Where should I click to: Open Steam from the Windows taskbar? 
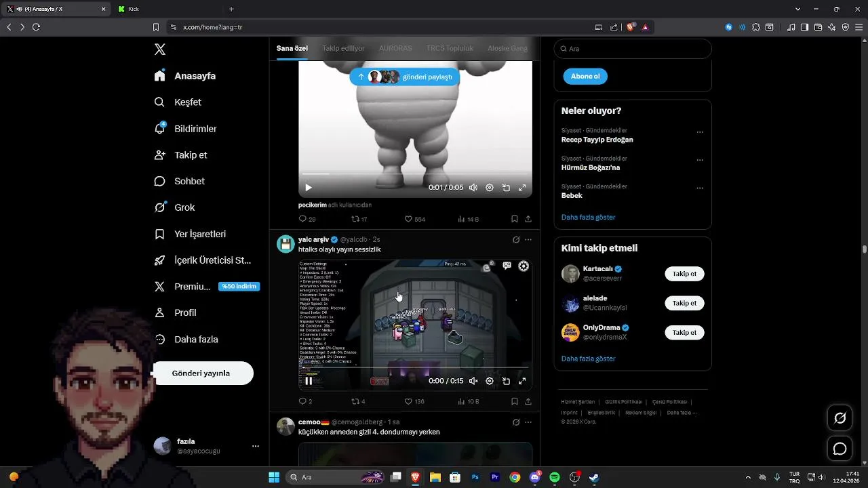tap(594, 477)
